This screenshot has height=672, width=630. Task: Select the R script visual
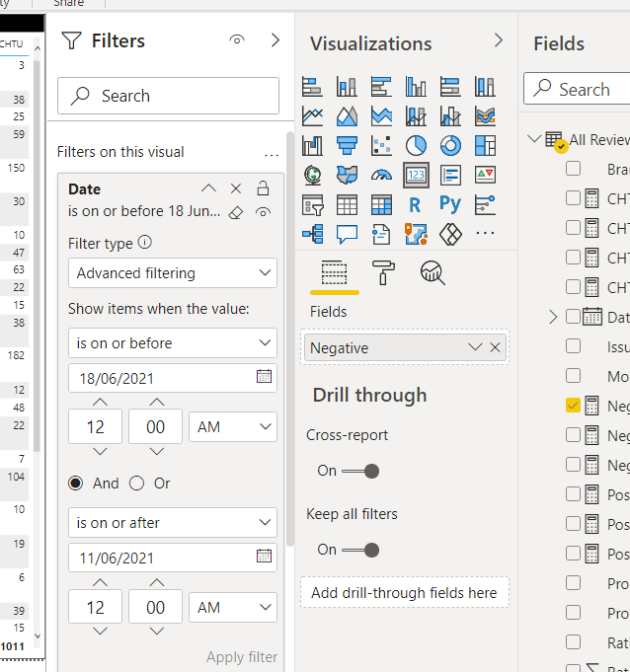pos(415,205)
